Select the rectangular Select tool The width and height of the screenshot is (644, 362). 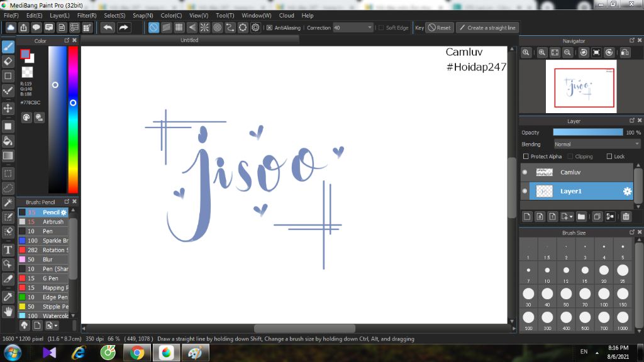(8, 173)
